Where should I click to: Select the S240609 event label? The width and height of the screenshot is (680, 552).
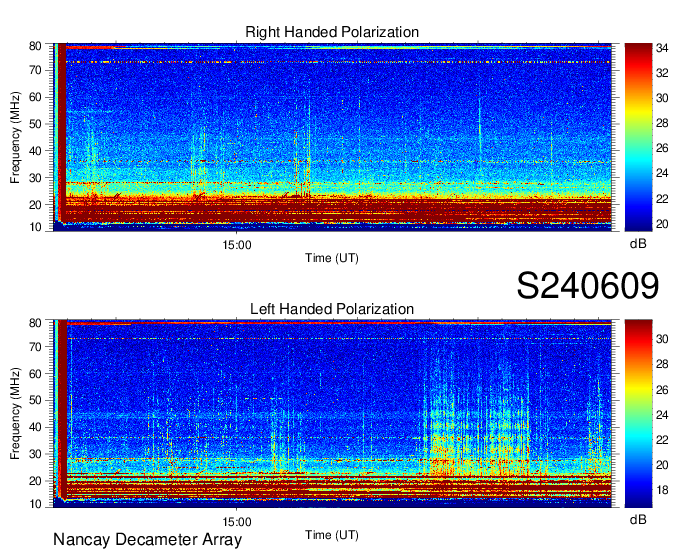(x=588, y=285)
